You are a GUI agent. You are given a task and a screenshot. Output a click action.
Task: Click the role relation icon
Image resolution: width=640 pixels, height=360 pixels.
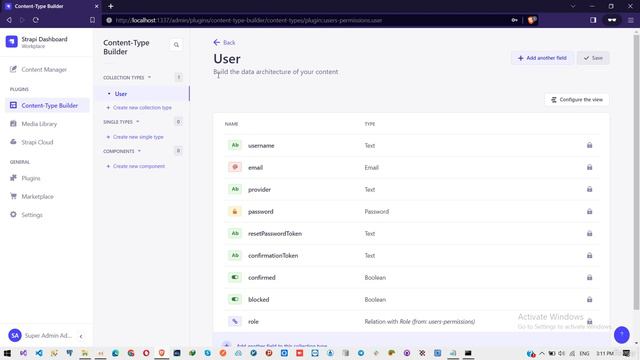pyautogui.click(x=235, y=321)
